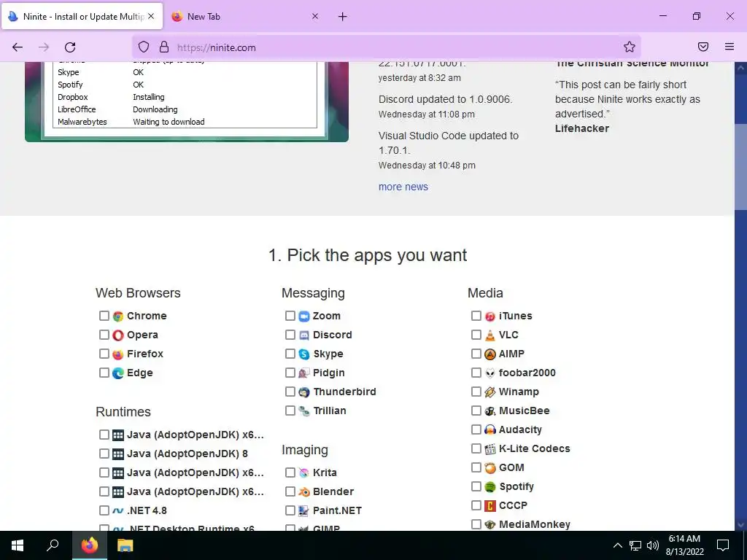Enable the Edge checkbox

point(104,373)
